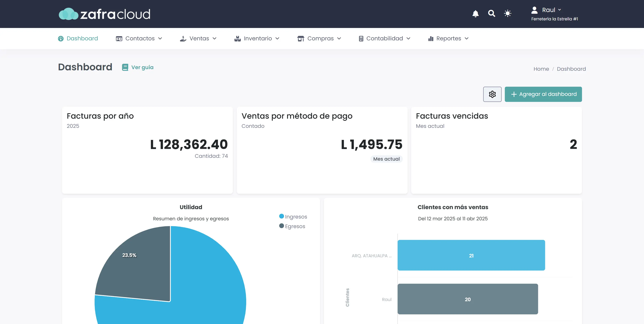Click the Dashboard breadcrumb
644x324 pixels.
pyautogui.click(x=571, y=69)
